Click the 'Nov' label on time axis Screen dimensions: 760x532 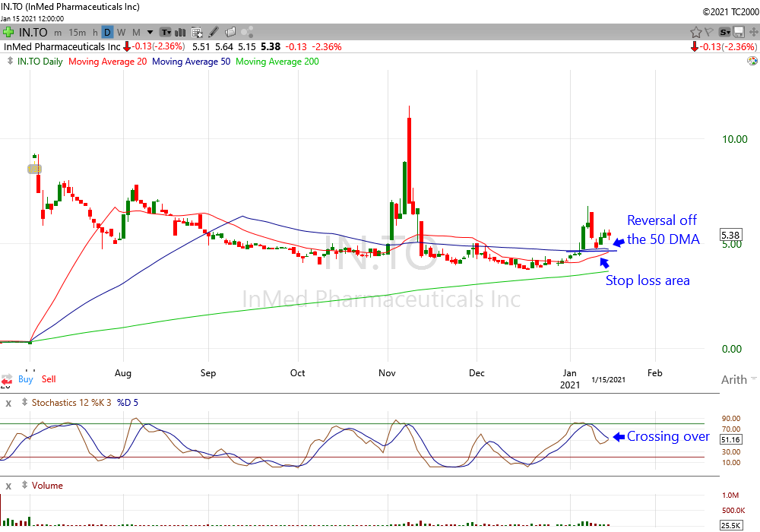[x=387, y=373]
